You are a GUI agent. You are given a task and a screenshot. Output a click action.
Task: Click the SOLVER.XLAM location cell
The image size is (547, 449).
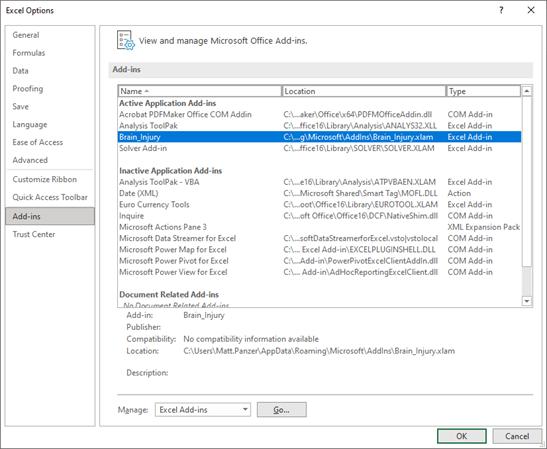pos(359,148)
